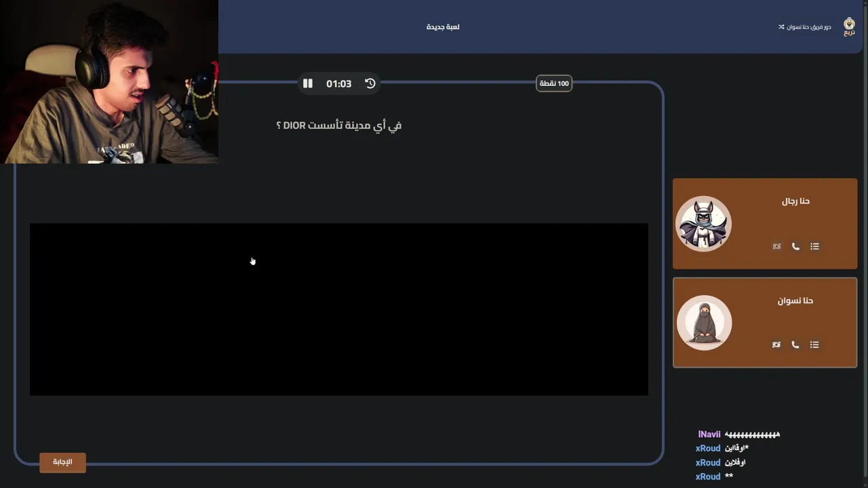Image resolution: width=868 pixels, height=488 pixels.
Task: Click the streamer webcam overlay
Action: pos(109,81)
